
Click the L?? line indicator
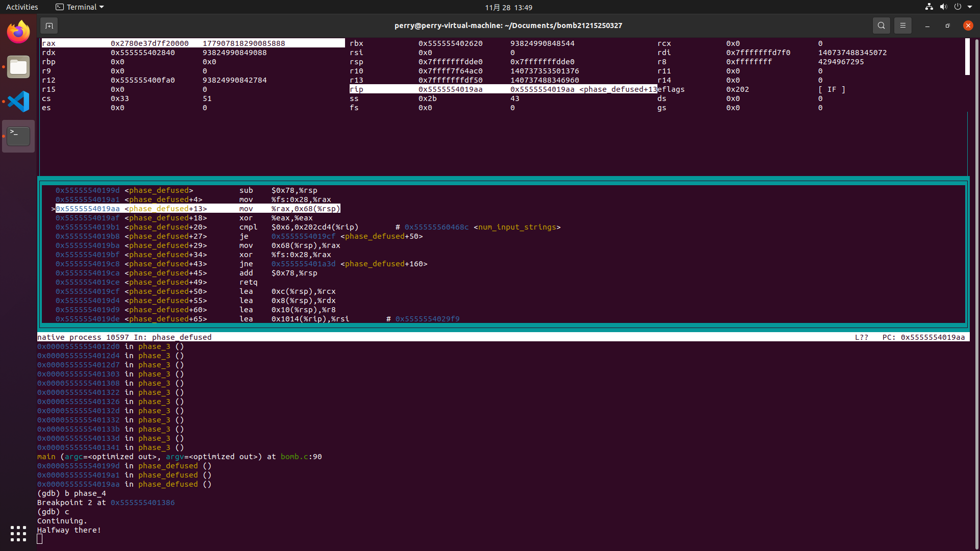(x=861, y=337)
